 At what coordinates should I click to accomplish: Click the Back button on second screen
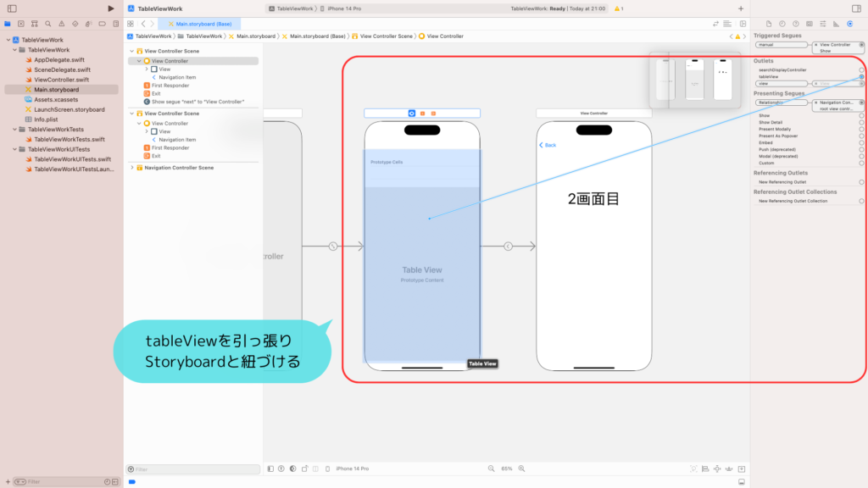click(548, 145)
